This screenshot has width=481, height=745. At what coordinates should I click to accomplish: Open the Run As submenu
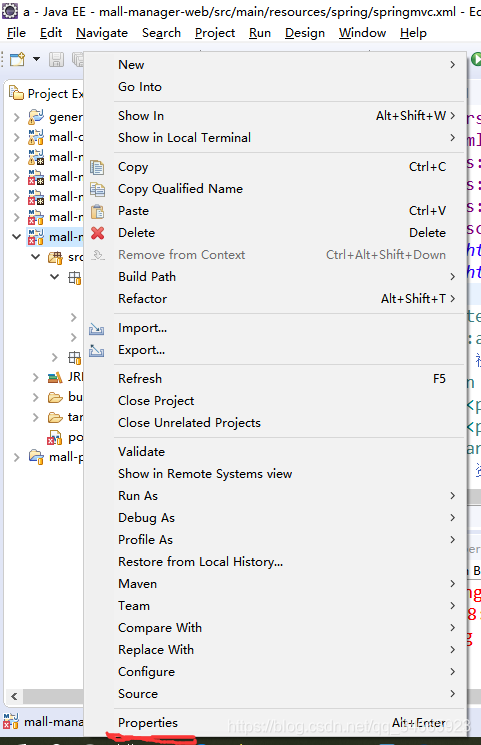[275, 496]
